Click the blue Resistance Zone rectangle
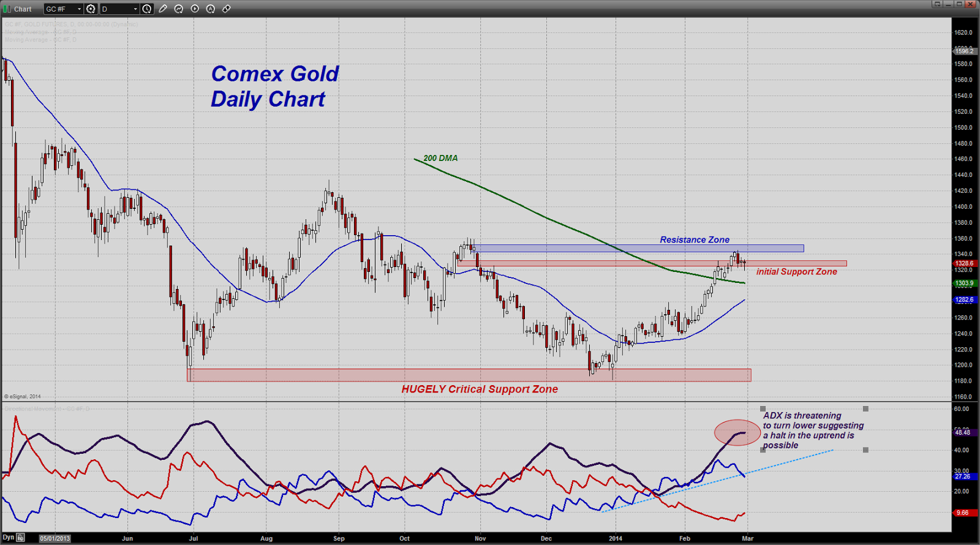Viewport: 980px width, 545px height. click(x=638, y=249)
